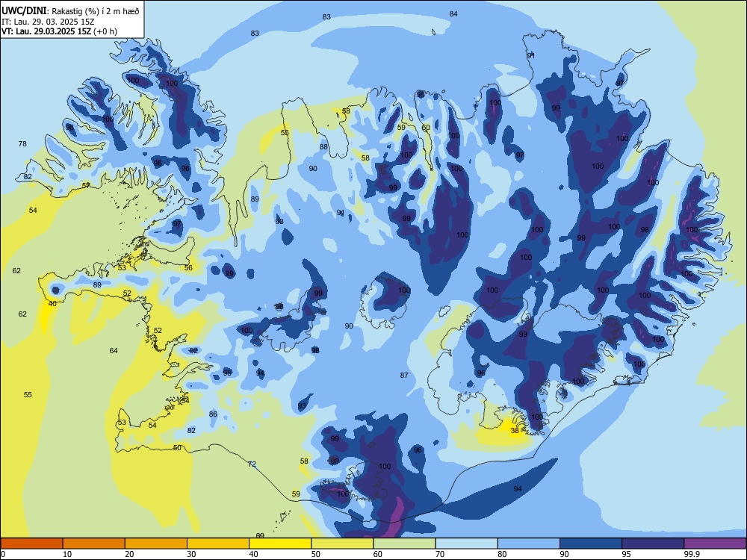Click the humidity value '38' on the map
This screenshot has height=560, width=747.
pos(515,431)
